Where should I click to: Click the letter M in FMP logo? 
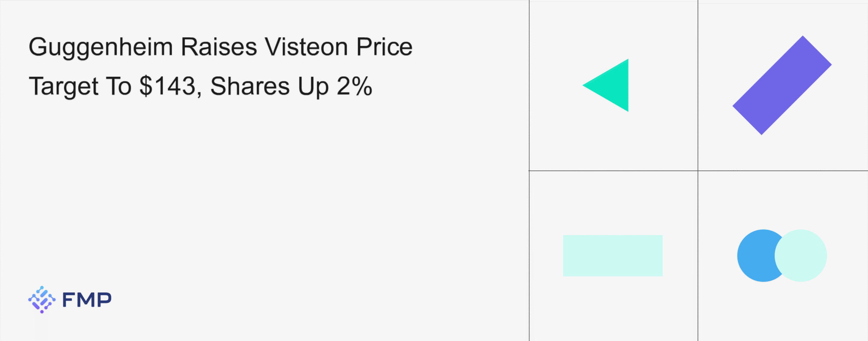[x=86, y=300]
